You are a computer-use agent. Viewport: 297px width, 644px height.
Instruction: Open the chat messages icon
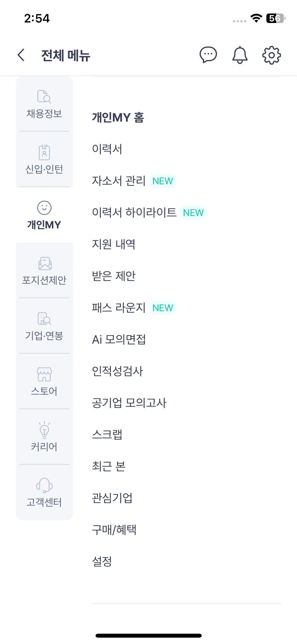pos(208,55)
